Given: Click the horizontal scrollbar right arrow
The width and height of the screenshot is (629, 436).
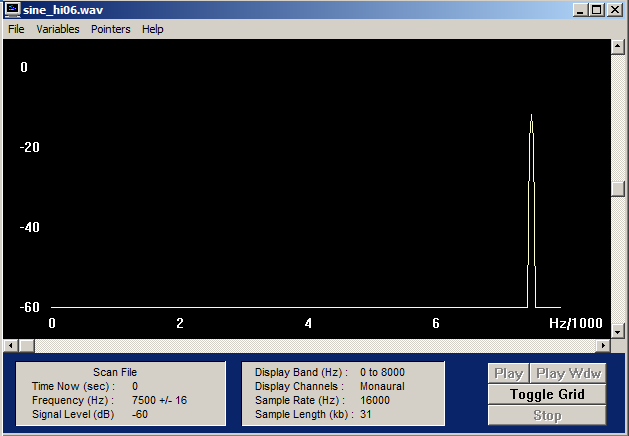Looking at the screenshot, I should [x=603, y=345].
